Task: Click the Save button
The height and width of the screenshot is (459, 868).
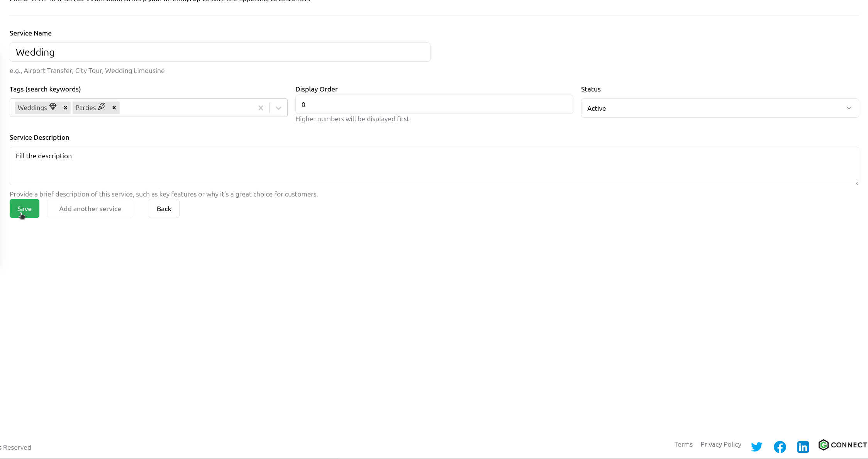Action: tap(24, 208)
